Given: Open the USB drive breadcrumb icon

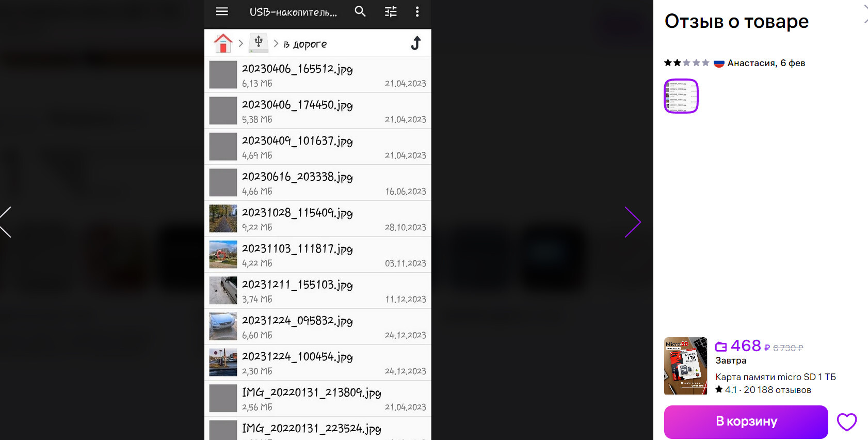Looking at the screenshot, I should [259, 43].
